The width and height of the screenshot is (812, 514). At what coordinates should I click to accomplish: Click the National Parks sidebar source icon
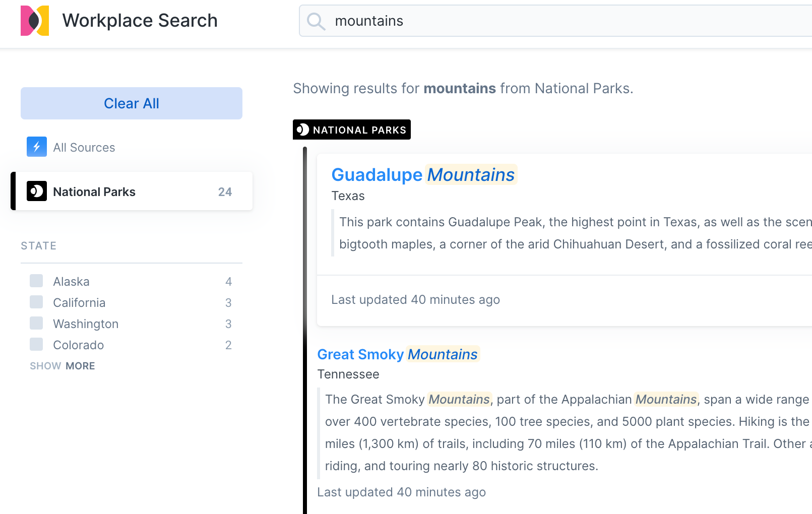[37, 191]
